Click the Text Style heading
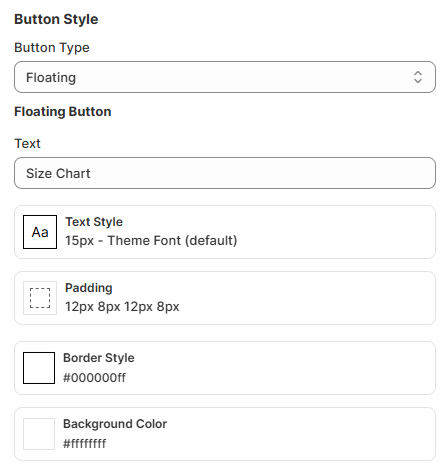Screen dimensions: 447x472 tap(94, 222)
